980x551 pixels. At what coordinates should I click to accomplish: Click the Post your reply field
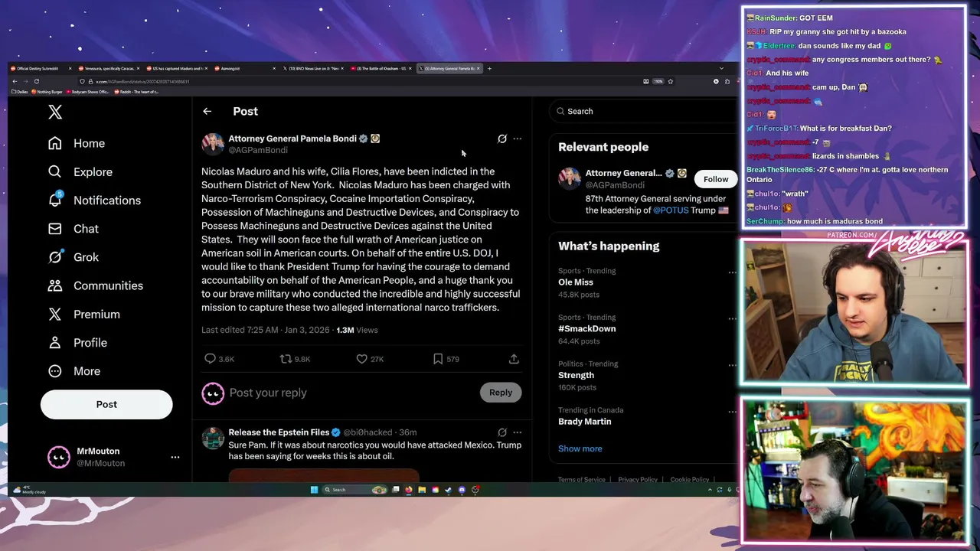(352, 393)
